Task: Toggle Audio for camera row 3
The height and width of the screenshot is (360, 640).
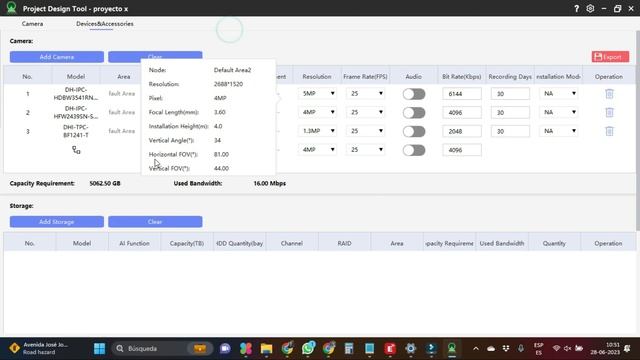Action: pos(414,131)
